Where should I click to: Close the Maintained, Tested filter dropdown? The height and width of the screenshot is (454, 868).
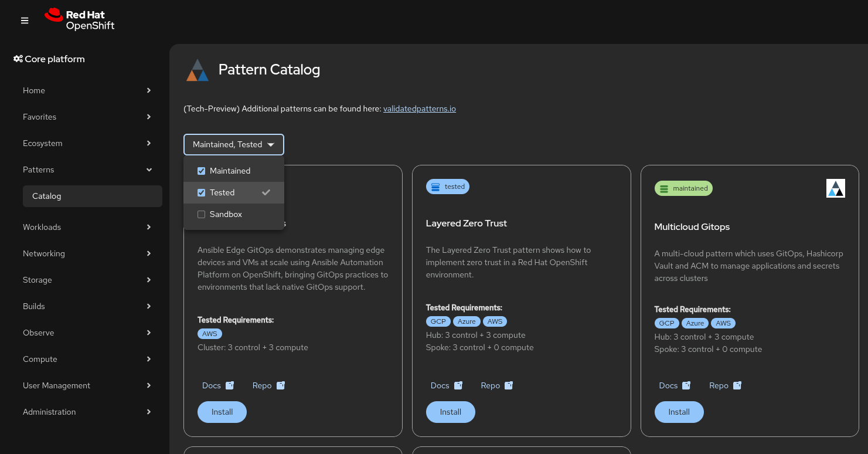point(234,144)
